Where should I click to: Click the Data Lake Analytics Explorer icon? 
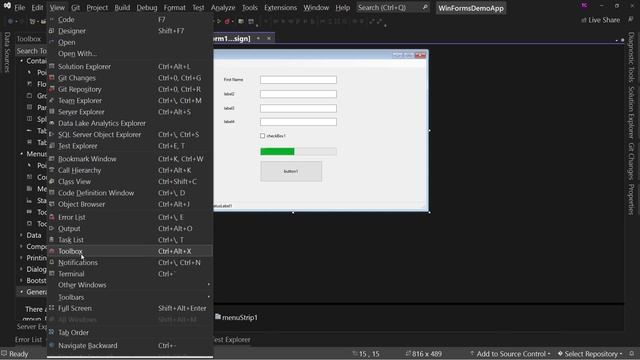tap(51, 123)
